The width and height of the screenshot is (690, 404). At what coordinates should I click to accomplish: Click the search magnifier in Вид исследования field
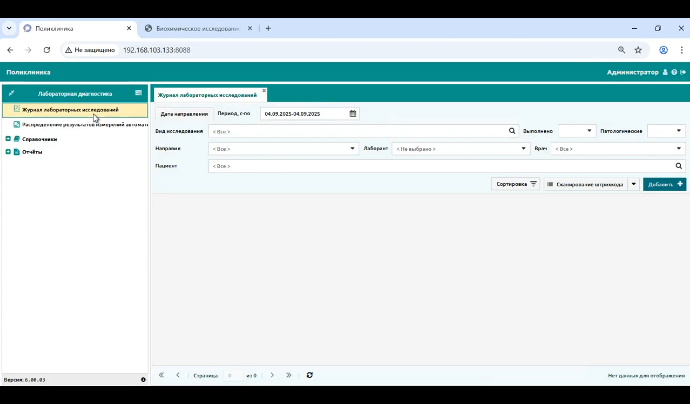(512, 131)
